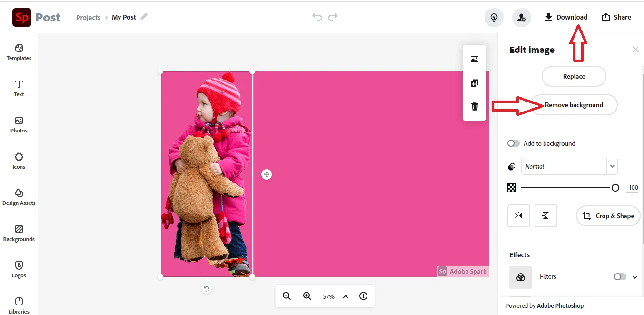Viewport: 644px width, 315px height.
Task: Click the pencil icon to rename My Post
Action: [144, 17]
